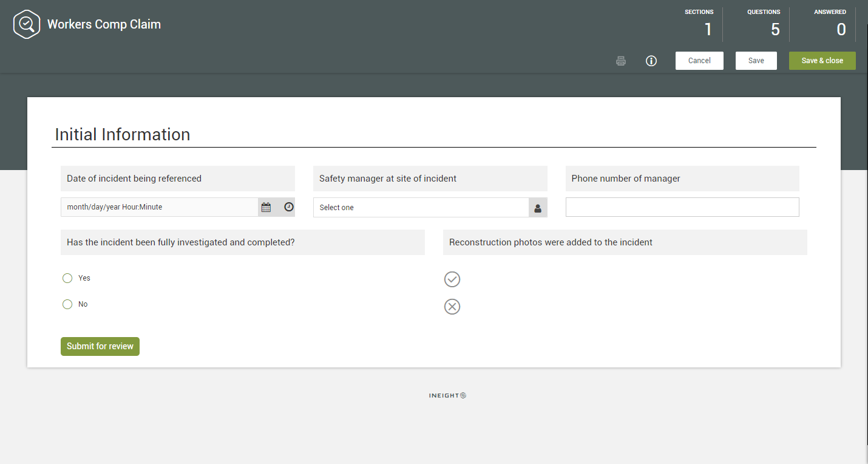The image size is (868, 464).
Task: Click the person icon for safety manager
Action: 538,208
